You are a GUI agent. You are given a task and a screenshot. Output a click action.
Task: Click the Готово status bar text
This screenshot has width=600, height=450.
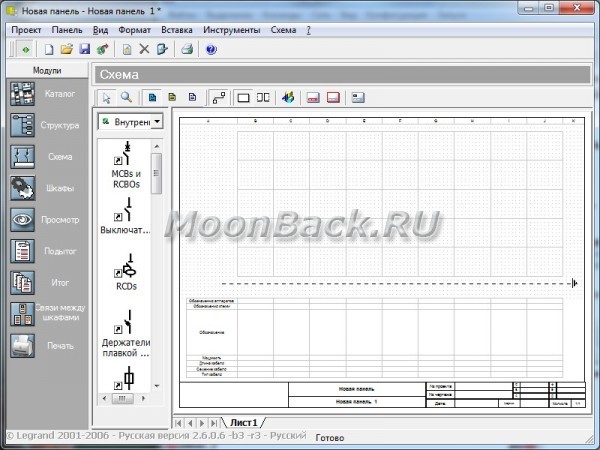329,438
